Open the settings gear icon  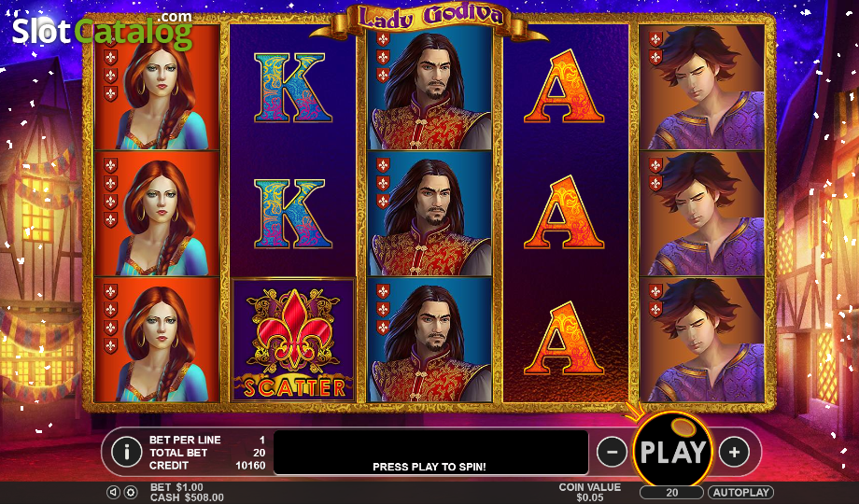[131, 492]
